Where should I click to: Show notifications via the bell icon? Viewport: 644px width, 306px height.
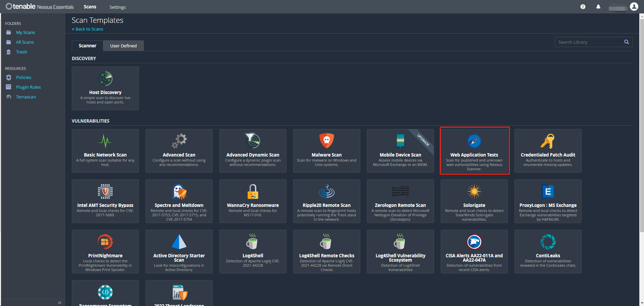[x=598, y=7]
